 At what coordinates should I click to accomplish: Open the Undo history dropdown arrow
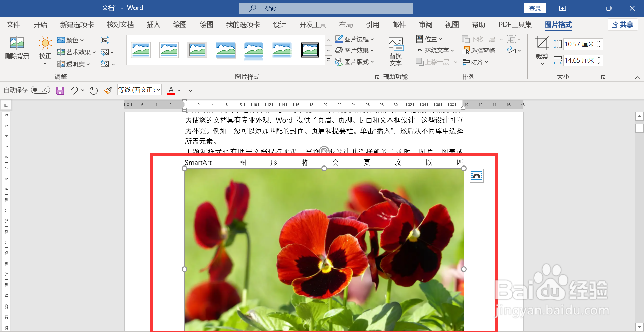(x=83, y=90)
